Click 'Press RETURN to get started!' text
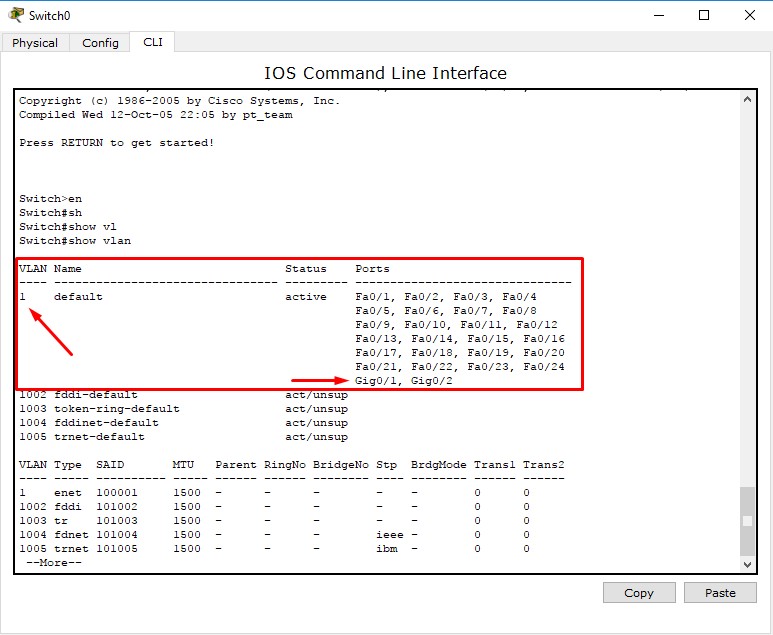Image resolution: width=773 pixels, height=635 pixels. [x=117, y=142]
